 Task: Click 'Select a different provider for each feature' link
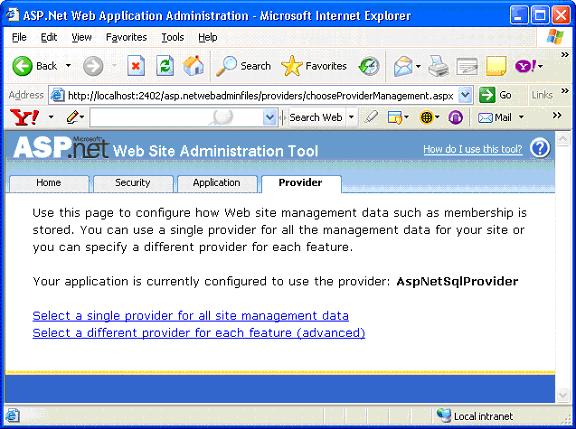coord(199,333)
